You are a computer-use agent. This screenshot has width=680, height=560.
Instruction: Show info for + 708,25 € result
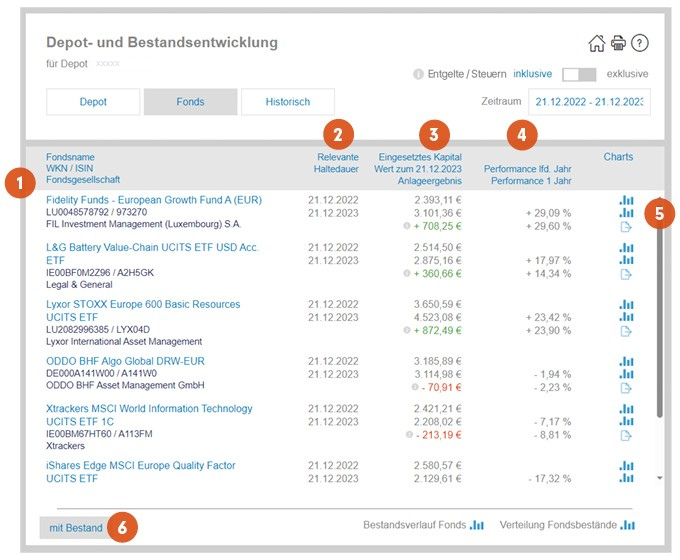[407, 226]
